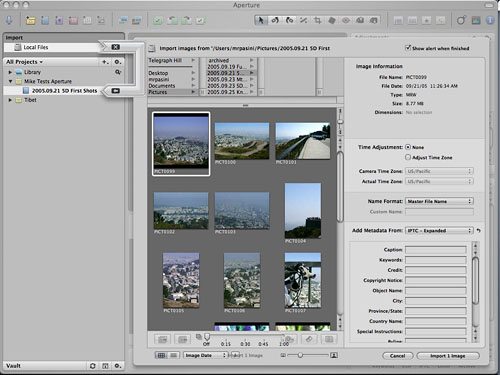Viewport: 500px width, 375px height.
Task: Click the Caption input field
Action: [436, 250]
